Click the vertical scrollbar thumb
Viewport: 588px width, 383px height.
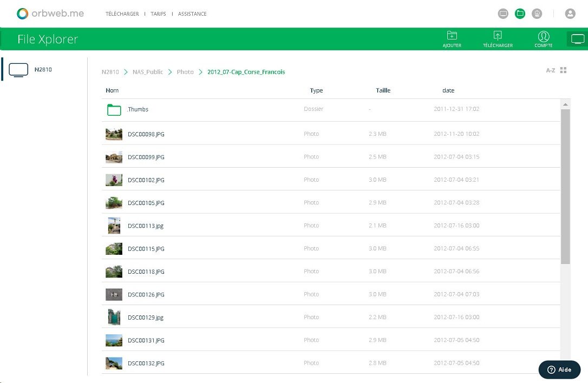coord(565,187)
